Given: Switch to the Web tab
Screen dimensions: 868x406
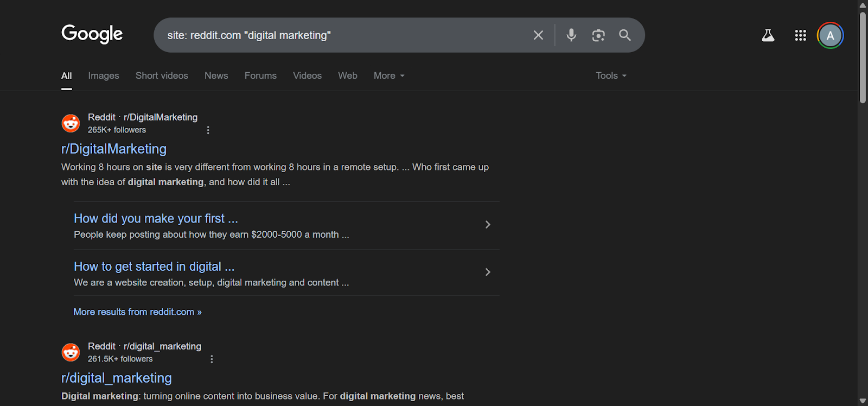Looking at the screenshot, I should tap(348, 76).
